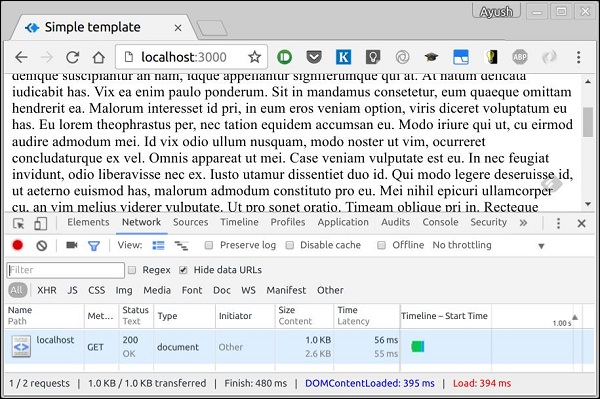The height and width of the screenshot is (399, 600).
Task: Enable Preserve log checkbox
Action: [209, 245]
